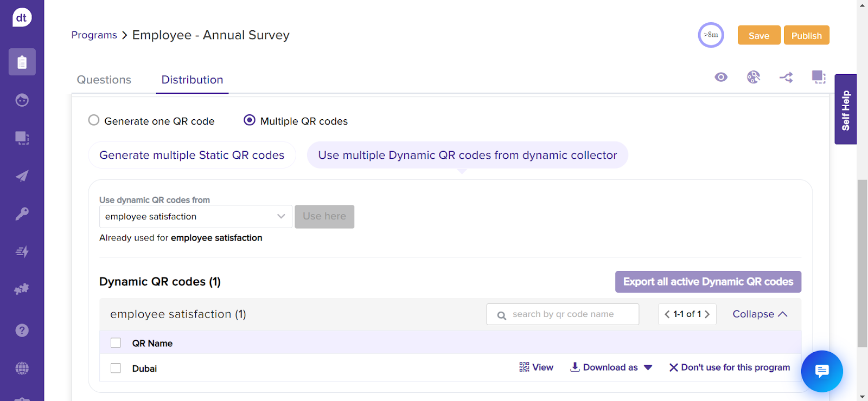The image size is (868, 401).
Task: Open the key icon in the sidebar
Action: pyautogui.click(x=22, y=214)
